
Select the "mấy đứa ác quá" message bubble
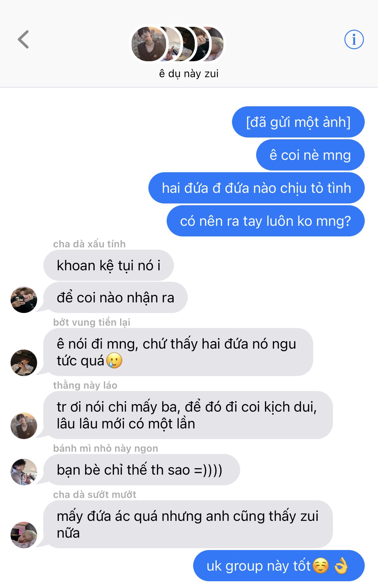pos(188,524)
